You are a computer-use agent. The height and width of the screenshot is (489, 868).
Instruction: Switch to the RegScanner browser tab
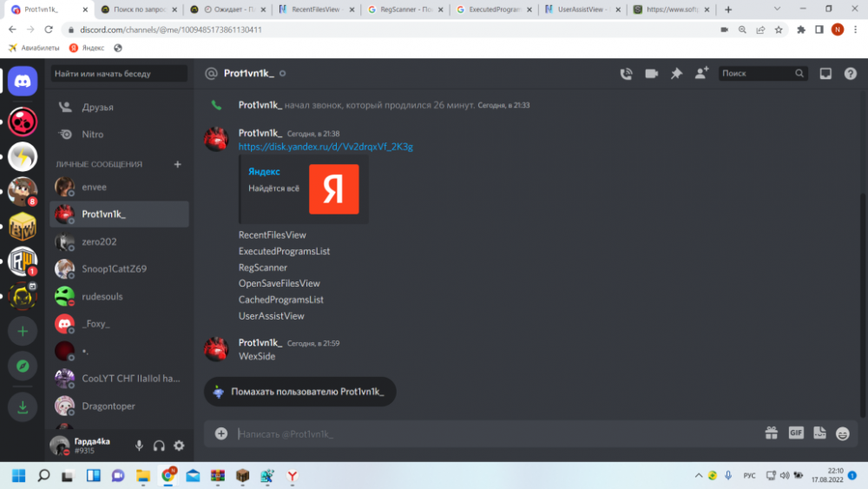(406, 10)
